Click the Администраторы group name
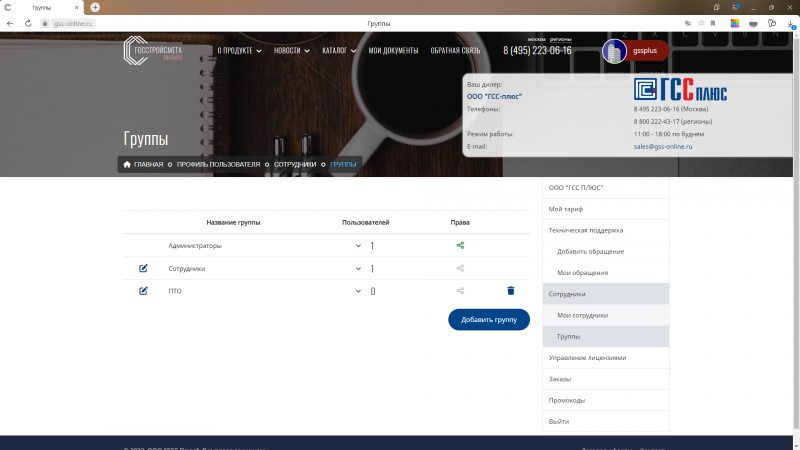The height and width of the screenshot is (450, 800). (195, 246)
